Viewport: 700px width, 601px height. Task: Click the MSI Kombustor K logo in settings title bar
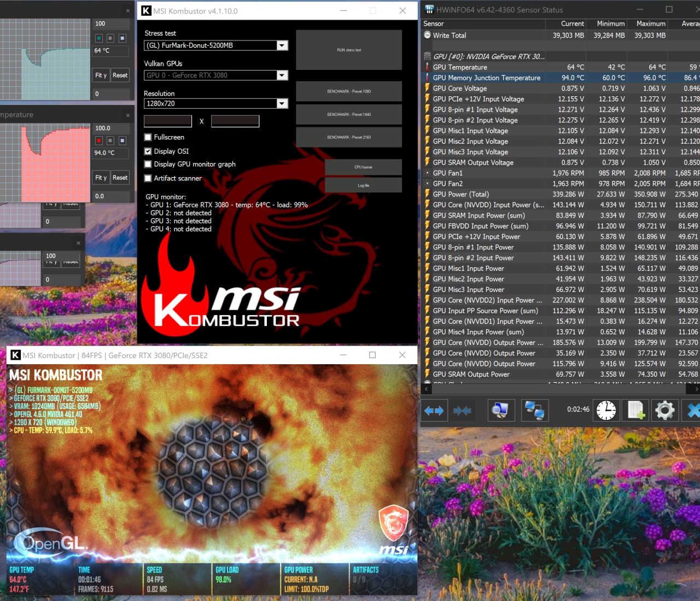point(146,10)
